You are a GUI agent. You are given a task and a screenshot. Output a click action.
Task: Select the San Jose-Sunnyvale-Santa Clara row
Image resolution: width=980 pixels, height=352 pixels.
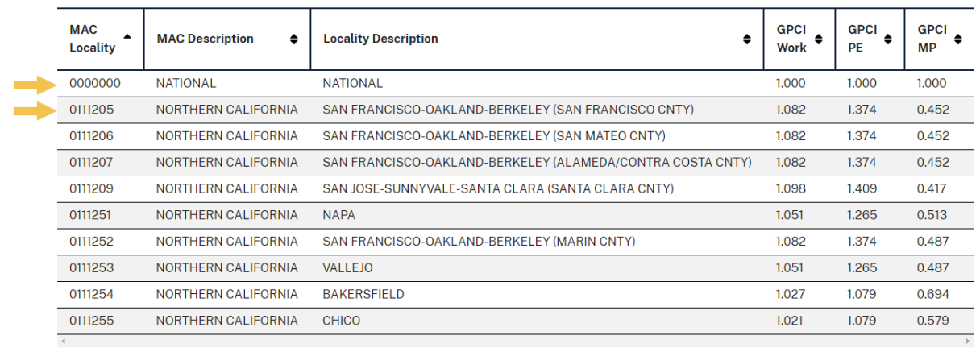[x=516, y=189]
